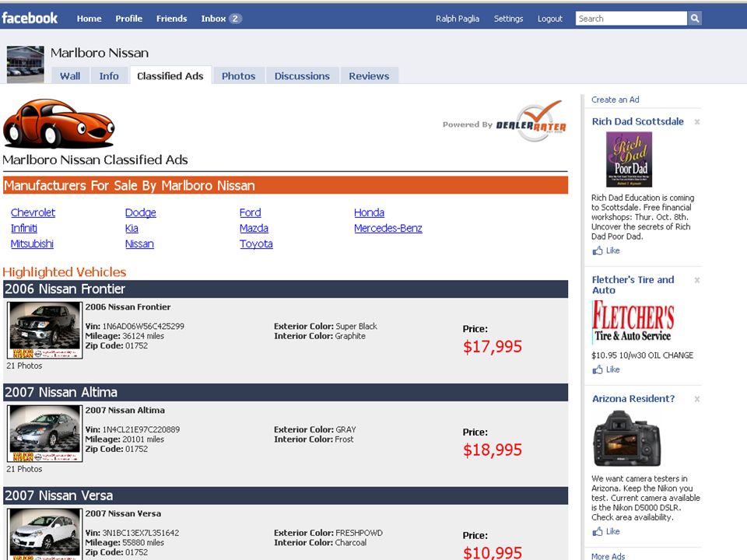Open the Arizona Resident? ad title
This screenshot has height=560, width=747.
coord(633,398)
